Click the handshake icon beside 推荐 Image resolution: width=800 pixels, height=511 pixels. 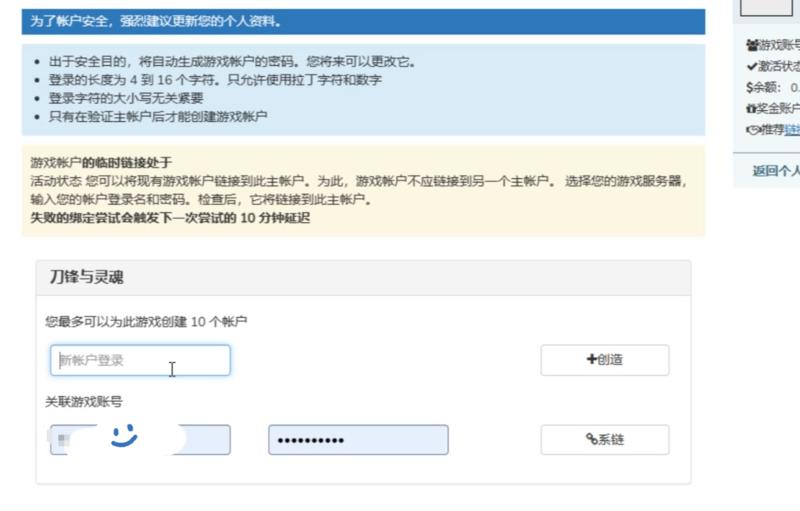point(753,130)
